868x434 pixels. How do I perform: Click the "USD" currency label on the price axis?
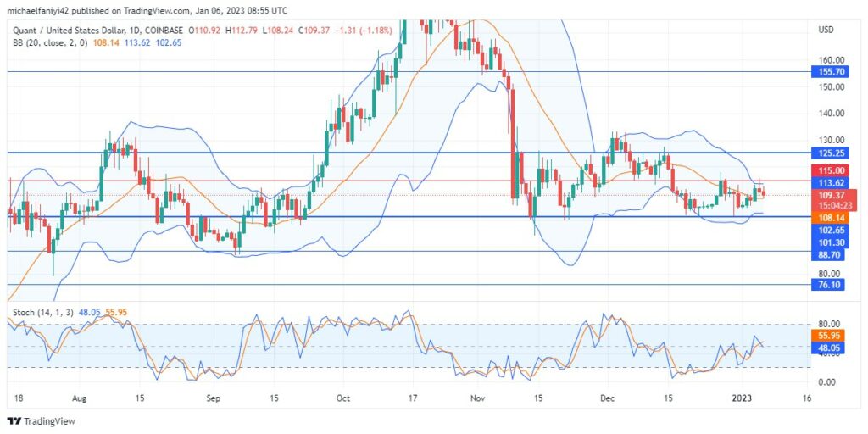(826, 30)
